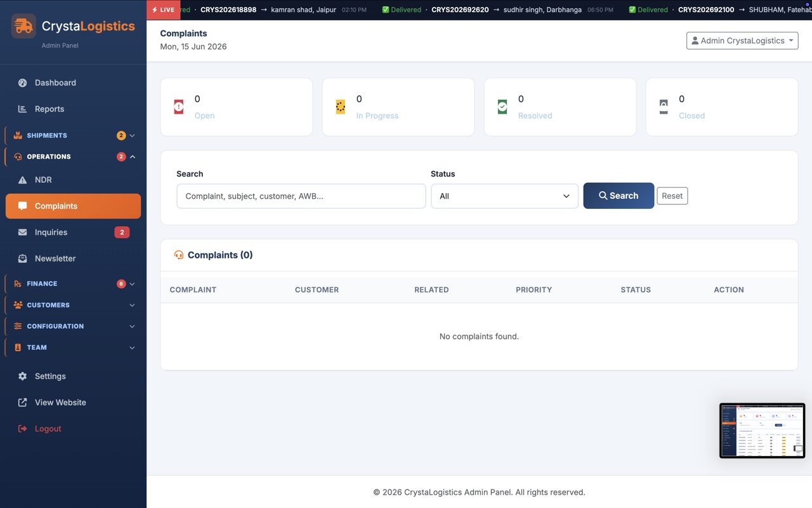
Task: Click the 'kamran shad, Jaipur' ticker entry
Action: [x=303, y=10]
